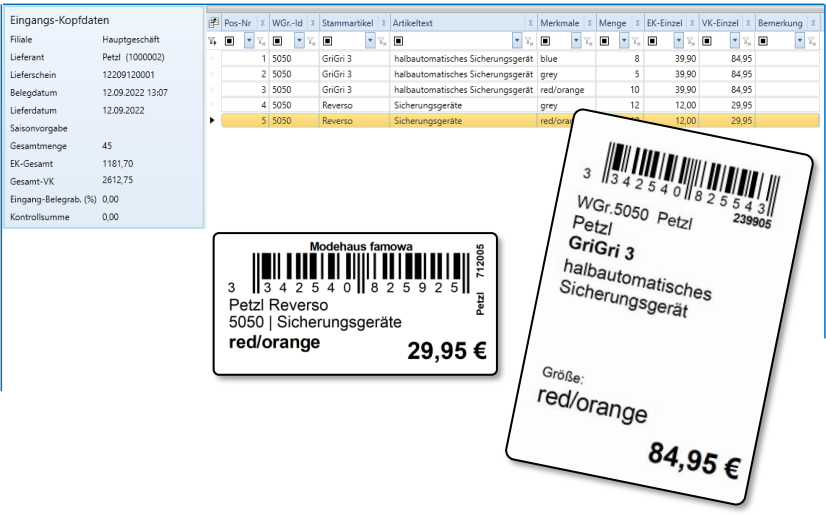Select the 'blue' Merkmale cell in row 1
The width and height of the screenshot is (826, 515).
click(x=567, y=58)
